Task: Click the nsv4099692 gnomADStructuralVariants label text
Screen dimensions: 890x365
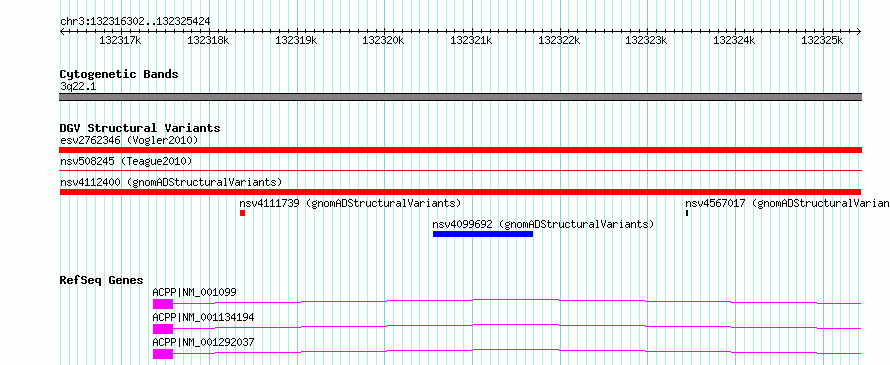Action: coord(543,224)
